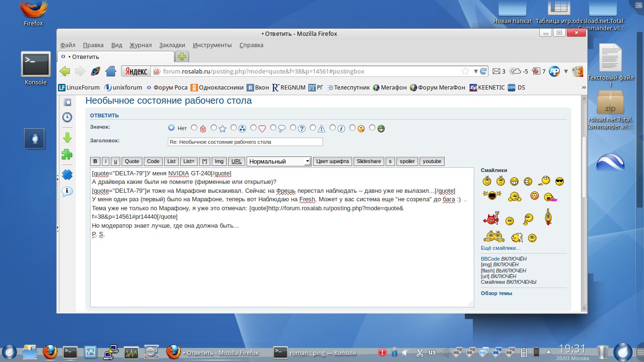
Task: Open the trash bin in the panel
Action: pos(603,352)
